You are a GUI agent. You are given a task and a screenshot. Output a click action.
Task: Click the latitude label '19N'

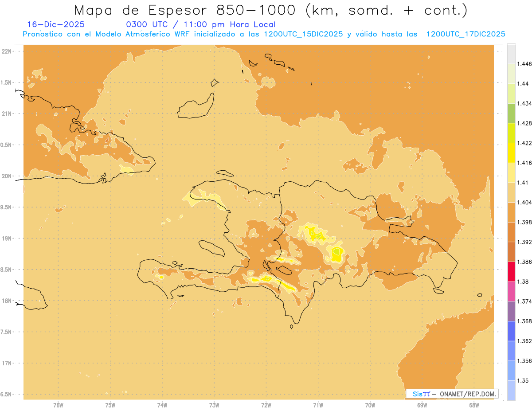coord(7,238)
